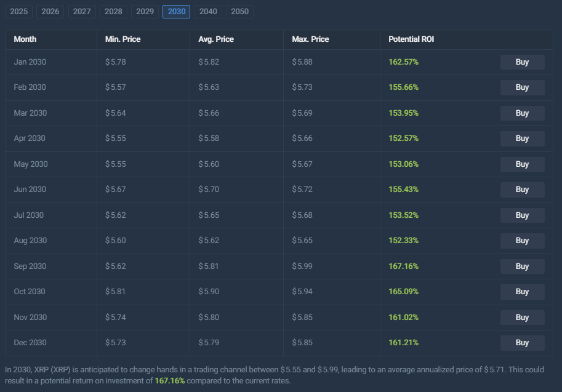Viewport: 562px width, 392px height.
Task: Click Buy for Jan 2030
Action: 522,62
